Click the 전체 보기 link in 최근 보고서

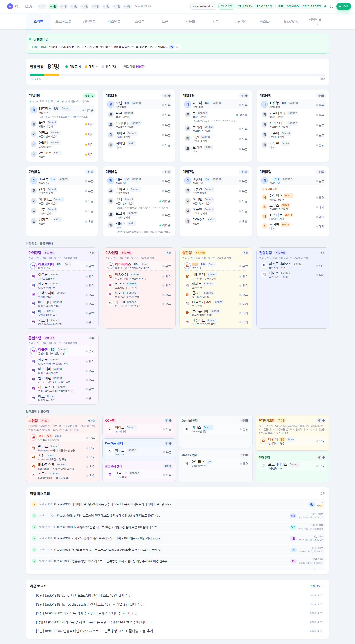(317, 586)
